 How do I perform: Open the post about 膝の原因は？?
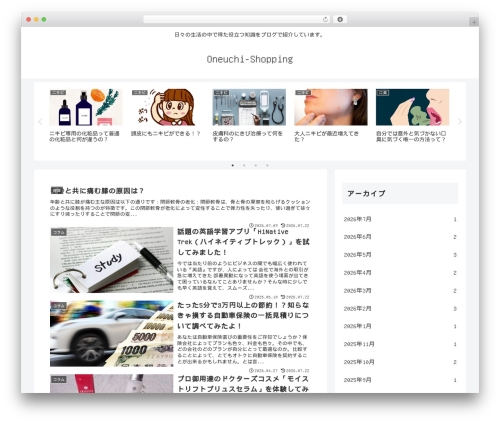(97, 191)
